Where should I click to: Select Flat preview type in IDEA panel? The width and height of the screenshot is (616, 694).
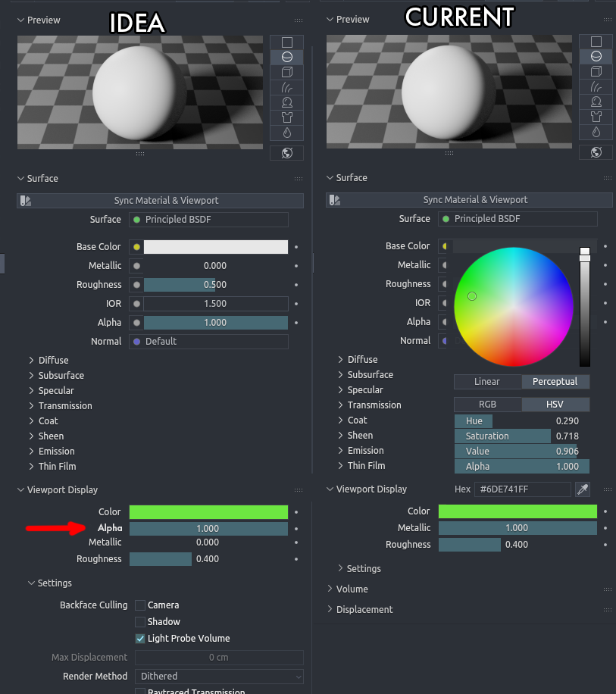click(286, 42)
